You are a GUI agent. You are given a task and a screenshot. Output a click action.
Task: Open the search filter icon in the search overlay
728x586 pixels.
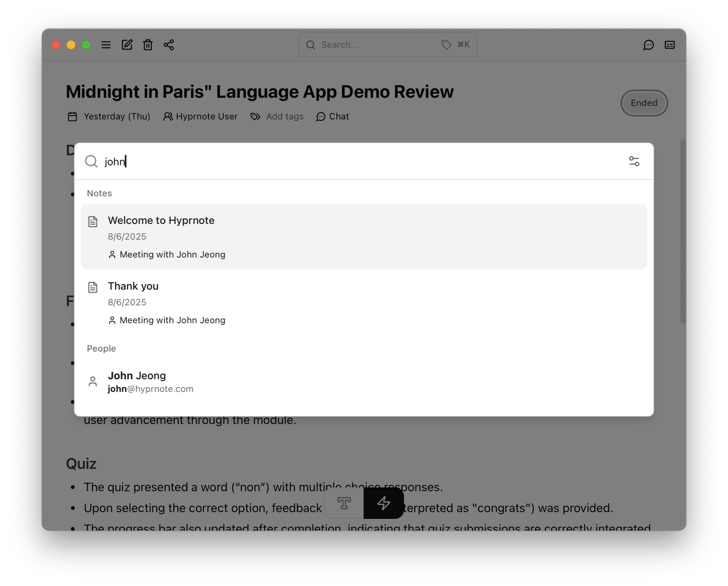pos(634,161)
